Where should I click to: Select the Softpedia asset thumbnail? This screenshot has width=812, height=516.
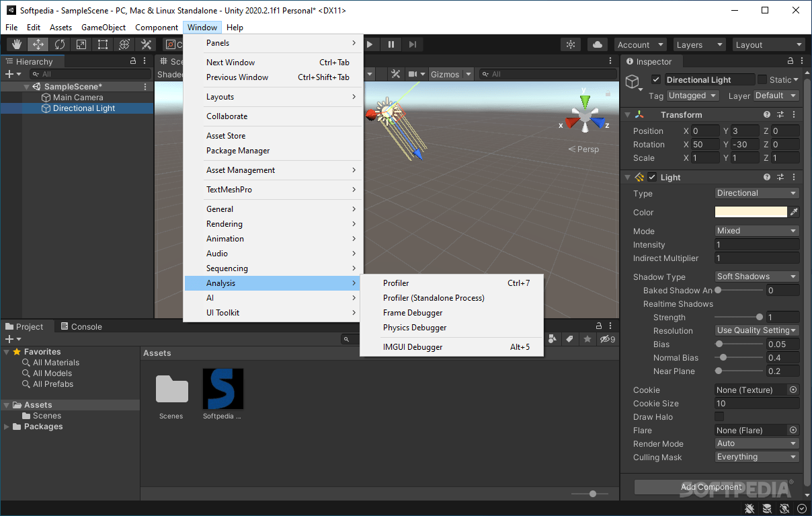223,389
